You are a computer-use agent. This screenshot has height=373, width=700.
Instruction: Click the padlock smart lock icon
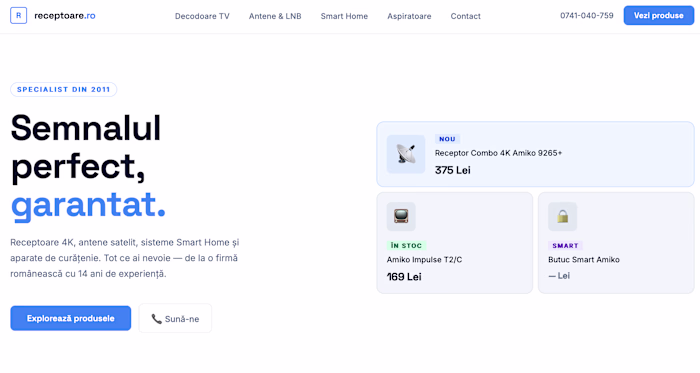pos(562,216)
